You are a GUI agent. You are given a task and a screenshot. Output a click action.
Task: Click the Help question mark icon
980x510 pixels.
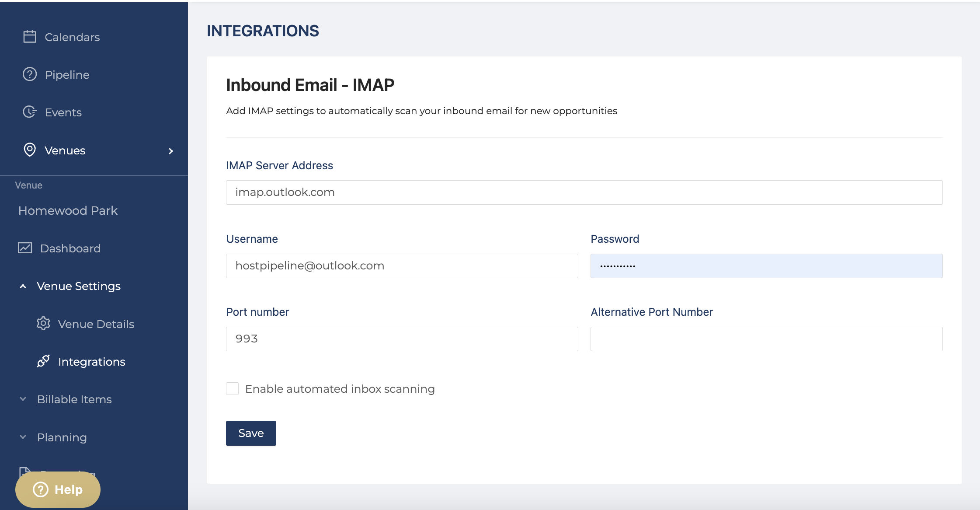pyautogui.click(x=41, y=489)
